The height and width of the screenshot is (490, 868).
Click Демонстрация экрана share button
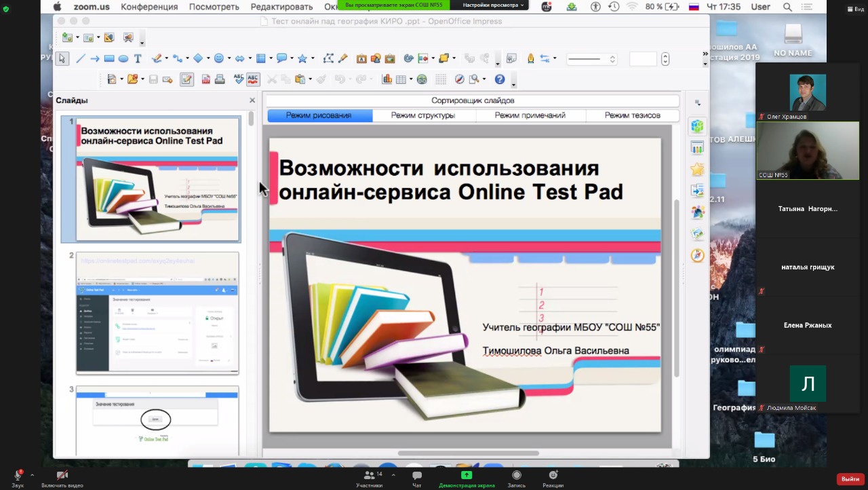pos(467,478)
